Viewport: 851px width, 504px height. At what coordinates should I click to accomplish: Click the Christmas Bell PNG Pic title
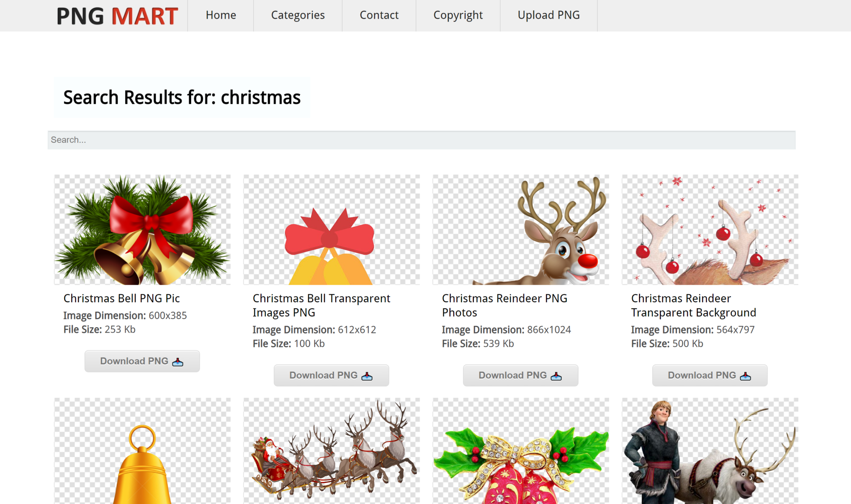(x=121, y=298)
